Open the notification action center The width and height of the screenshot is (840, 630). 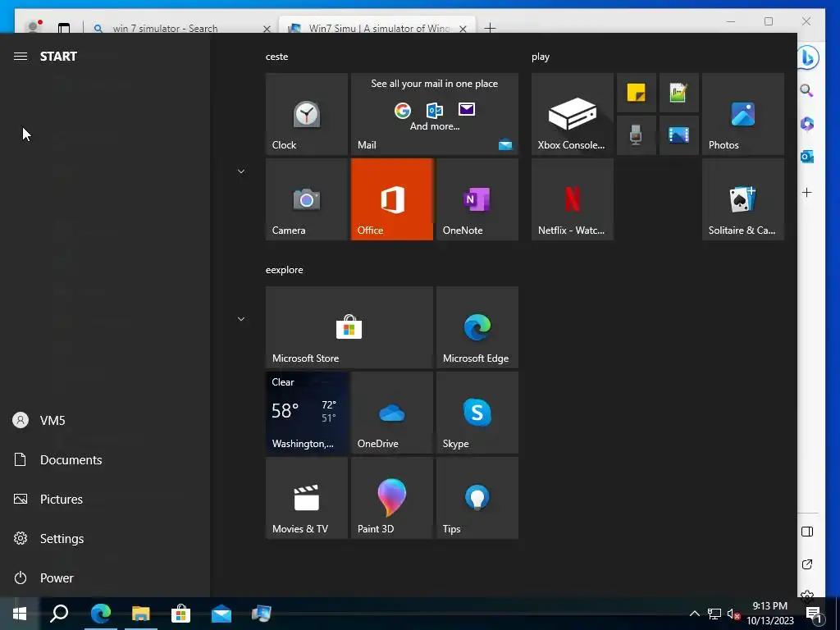(814, 614)
